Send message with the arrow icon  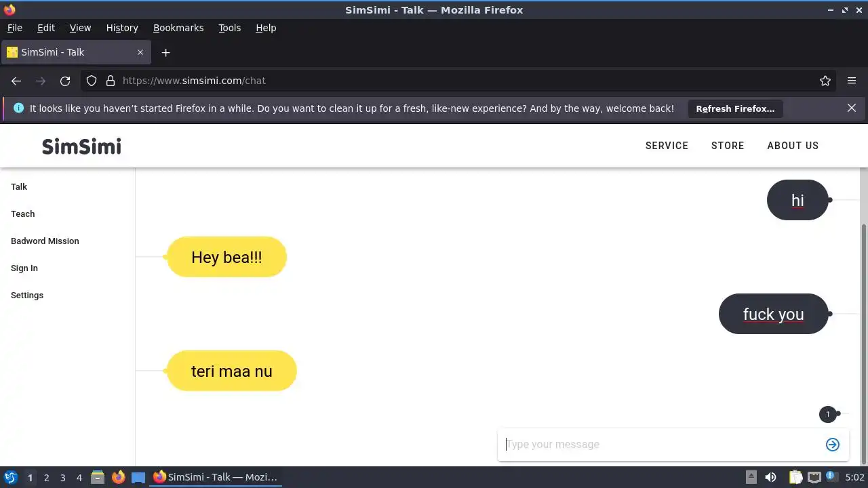pos(833,445)
